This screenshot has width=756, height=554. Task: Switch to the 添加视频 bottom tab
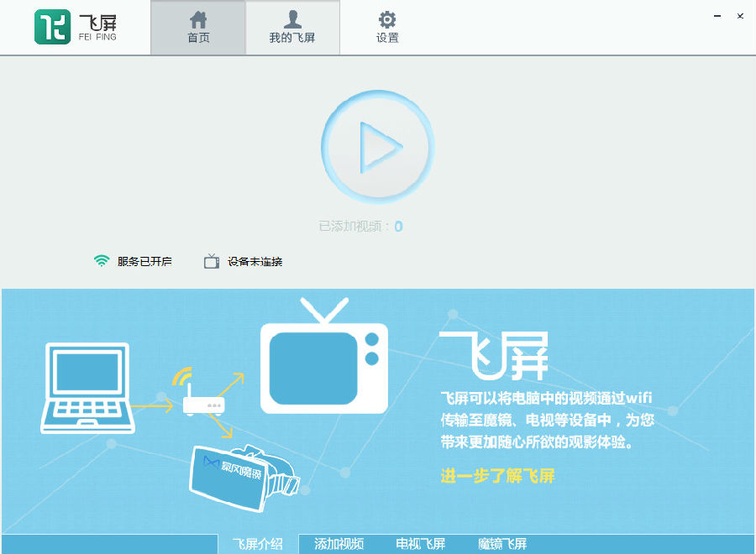point(339,544)
